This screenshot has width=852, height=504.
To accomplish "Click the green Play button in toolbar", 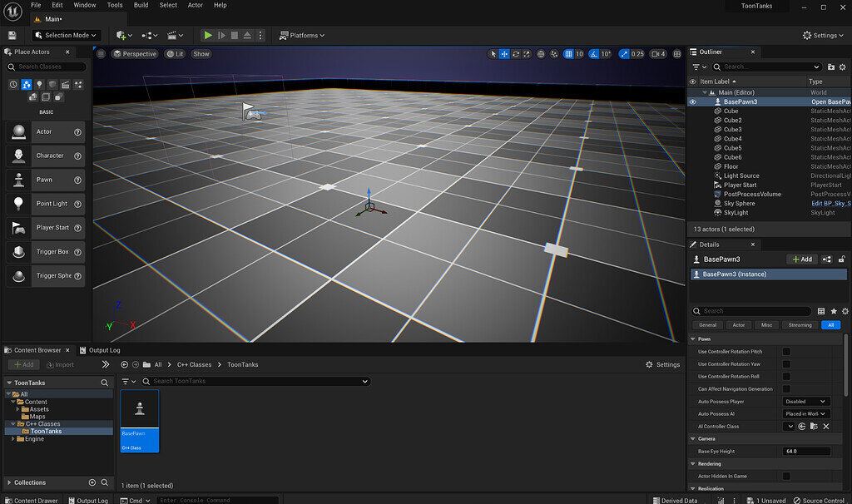I will 208,35.
